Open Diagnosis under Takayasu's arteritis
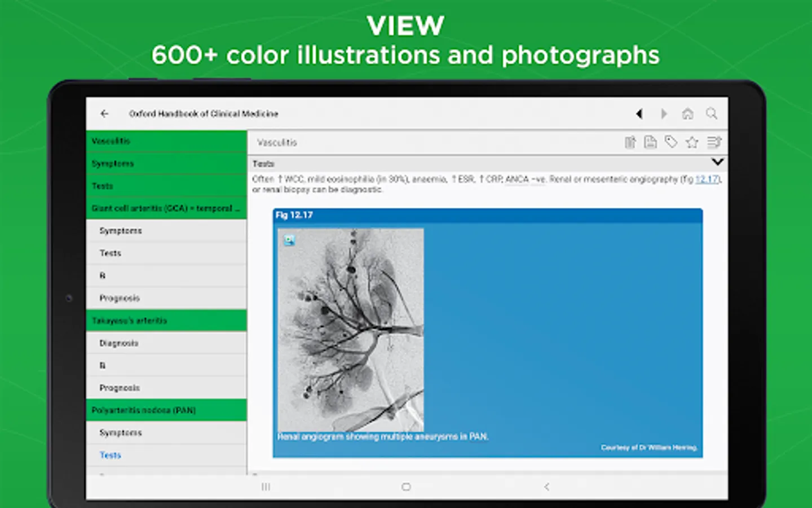The image size is (812, 508). point(166,343)
